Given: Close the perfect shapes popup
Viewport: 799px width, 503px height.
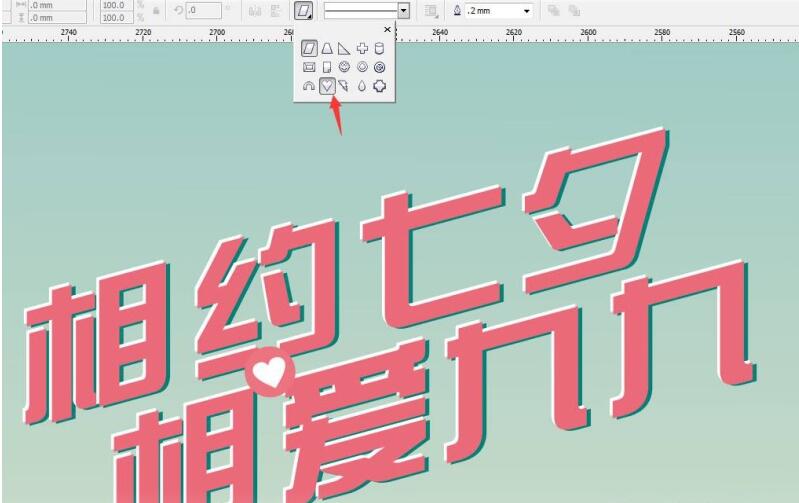Looking at the screenshot, I should [387, 30].
